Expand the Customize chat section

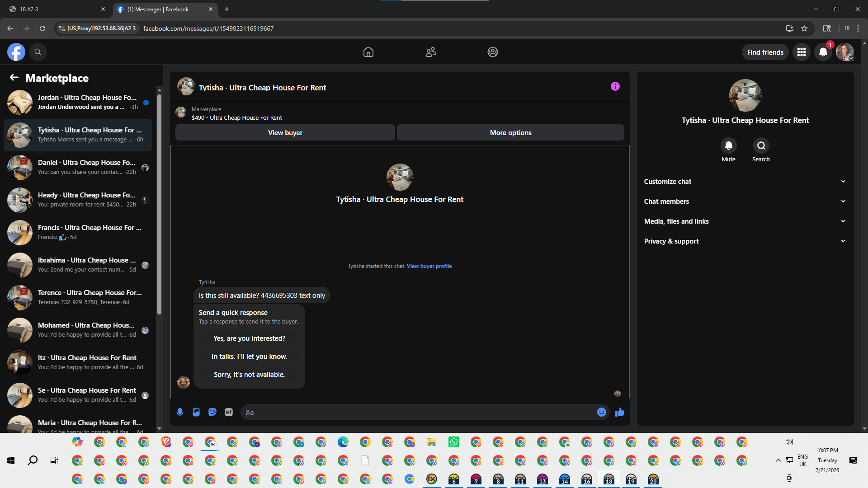click(x=745, y=182)
